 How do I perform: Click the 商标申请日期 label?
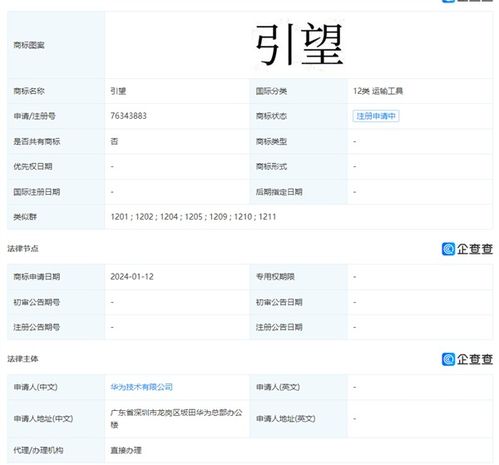[x=37, y=277]
